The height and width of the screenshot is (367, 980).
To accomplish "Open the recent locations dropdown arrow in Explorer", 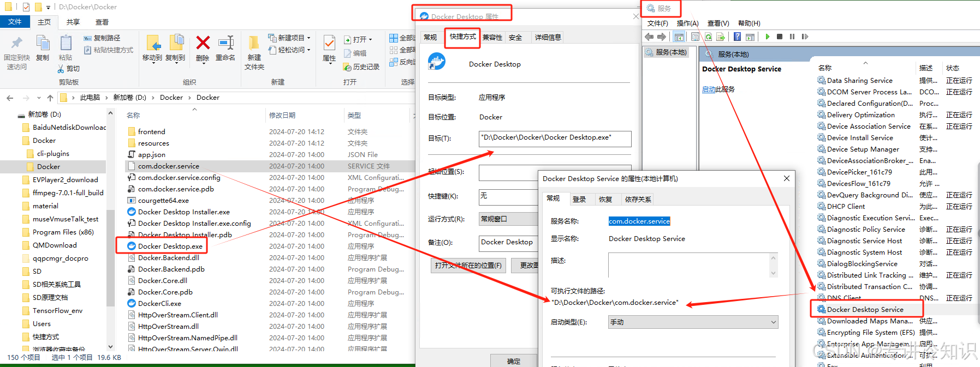I will tap(39, 98).
